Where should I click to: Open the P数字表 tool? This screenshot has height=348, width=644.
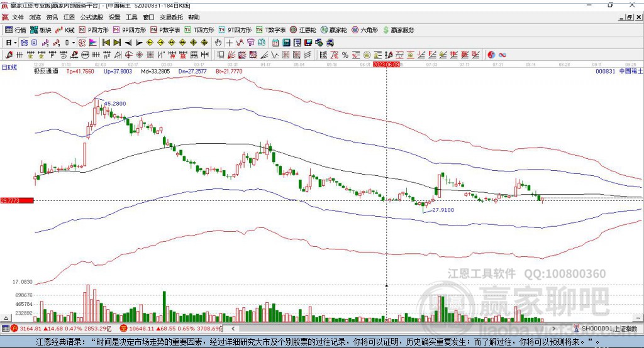coord(165,30)
